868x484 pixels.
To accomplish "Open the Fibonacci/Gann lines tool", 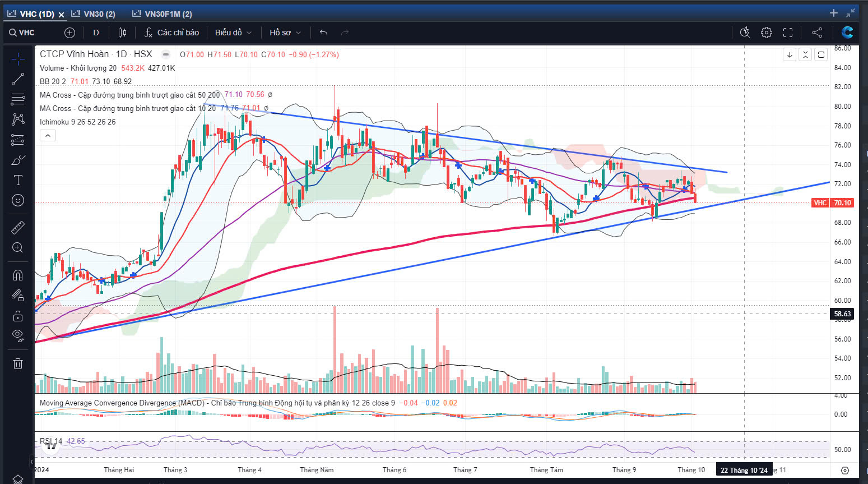I will tap(18, 99).
